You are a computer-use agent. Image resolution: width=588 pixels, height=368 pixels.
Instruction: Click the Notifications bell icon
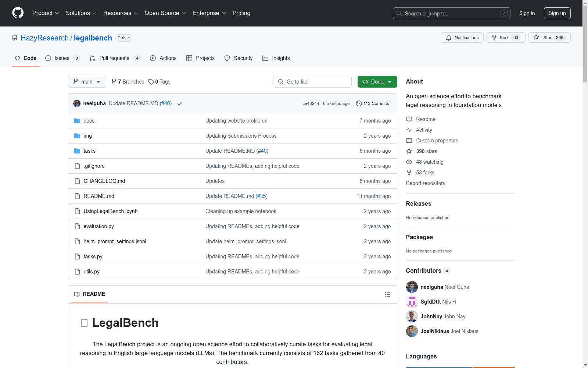pos(448,38)
